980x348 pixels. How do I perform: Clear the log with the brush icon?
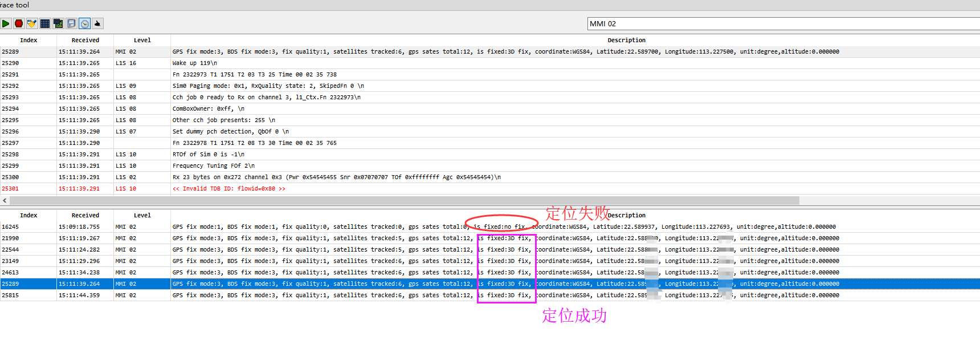(32, 23)
